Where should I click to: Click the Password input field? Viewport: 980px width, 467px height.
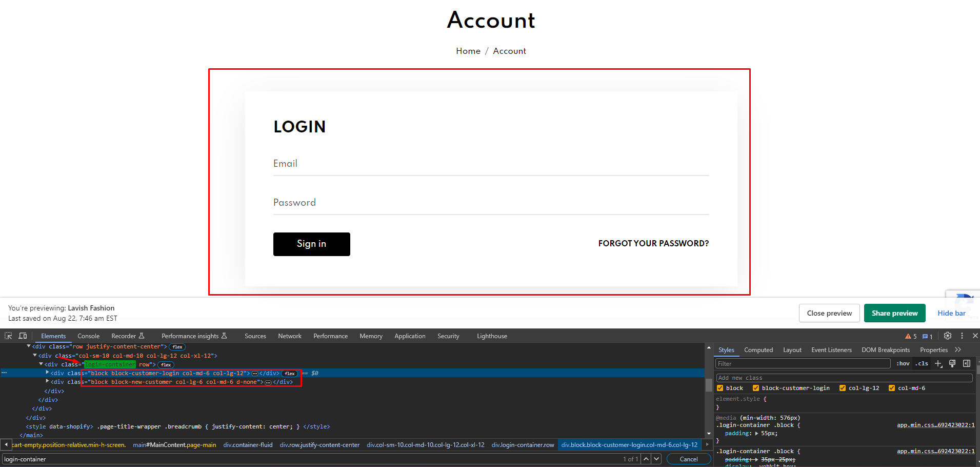coord(491,203)
